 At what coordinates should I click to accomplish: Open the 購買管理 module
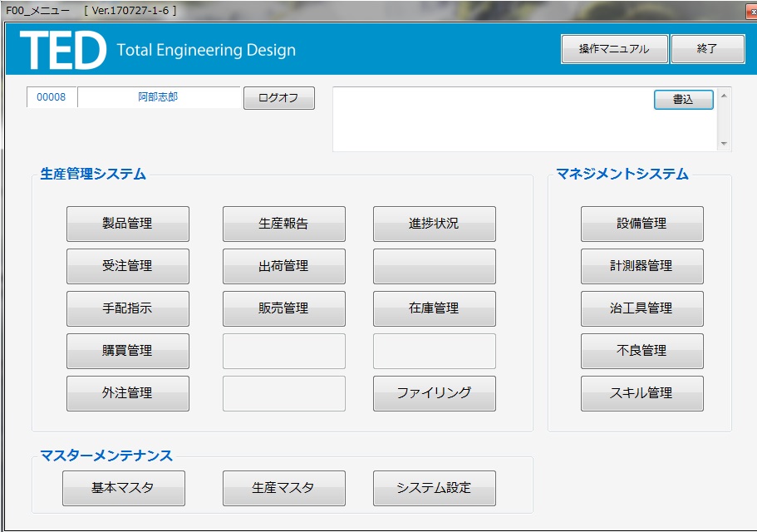(x=127, y=351)
